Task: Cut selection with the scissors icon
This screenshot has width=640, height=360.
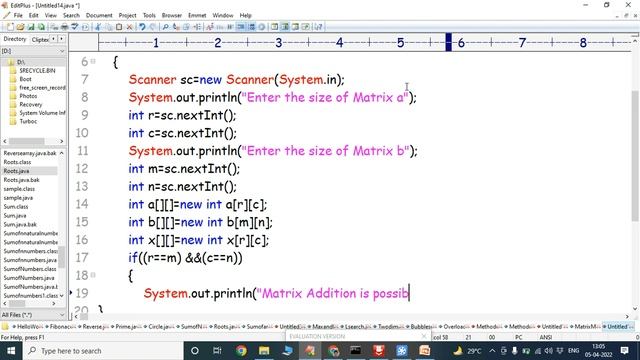Action: [98, 27]
